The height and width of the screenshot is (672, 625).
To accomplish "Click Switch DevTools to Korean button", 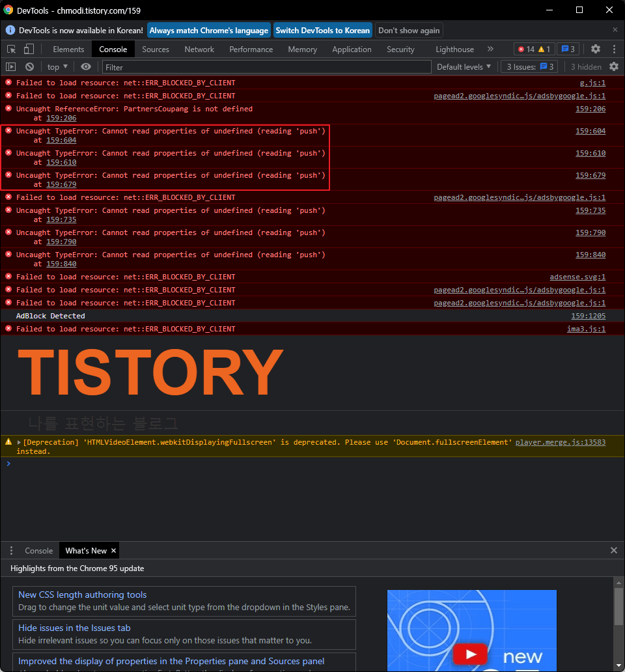I will (x=322, y=31).
